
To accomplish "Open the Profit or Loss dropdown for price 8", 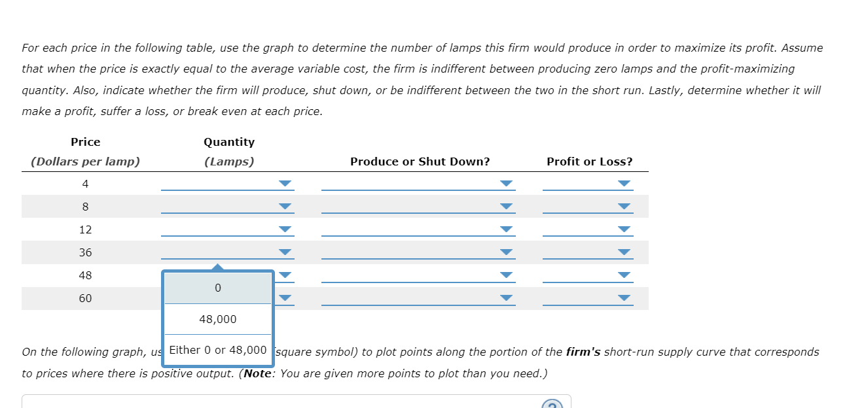I will (588, 207).
